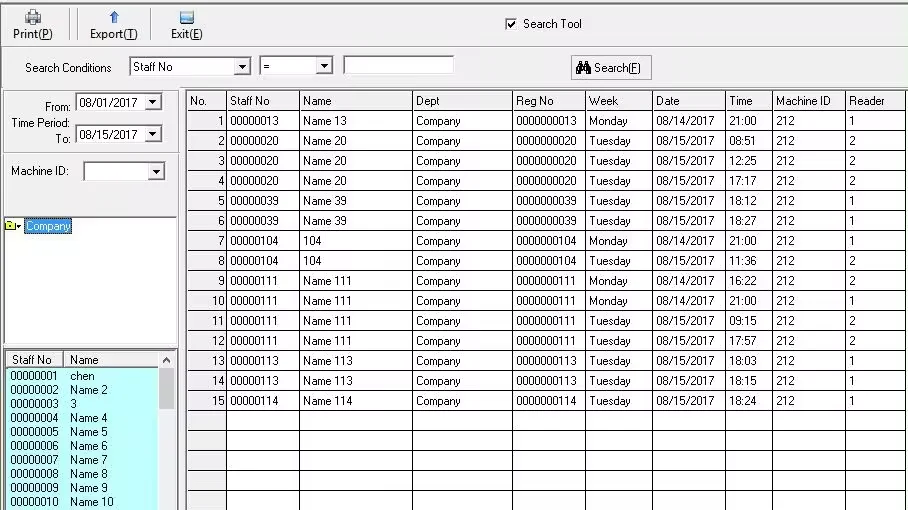
Task: Click the 18:03 time cell
Action: point(749,361)
